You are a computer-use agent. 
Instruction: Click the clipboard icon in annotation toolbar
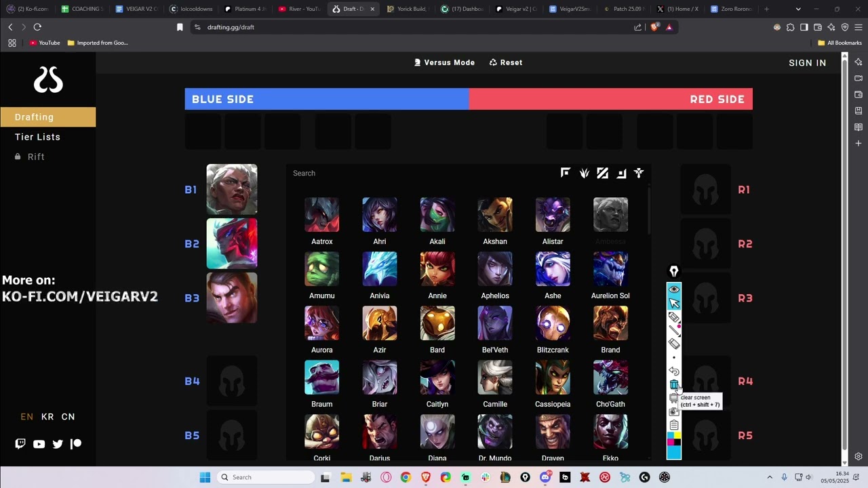point(674,425)
